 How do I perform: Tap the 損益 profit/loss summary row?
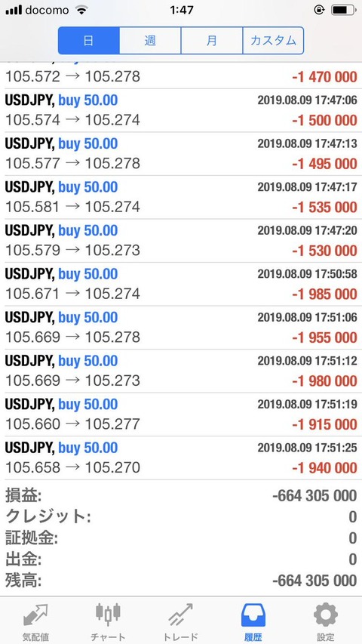pyautogui.click(x=181, y=496)
